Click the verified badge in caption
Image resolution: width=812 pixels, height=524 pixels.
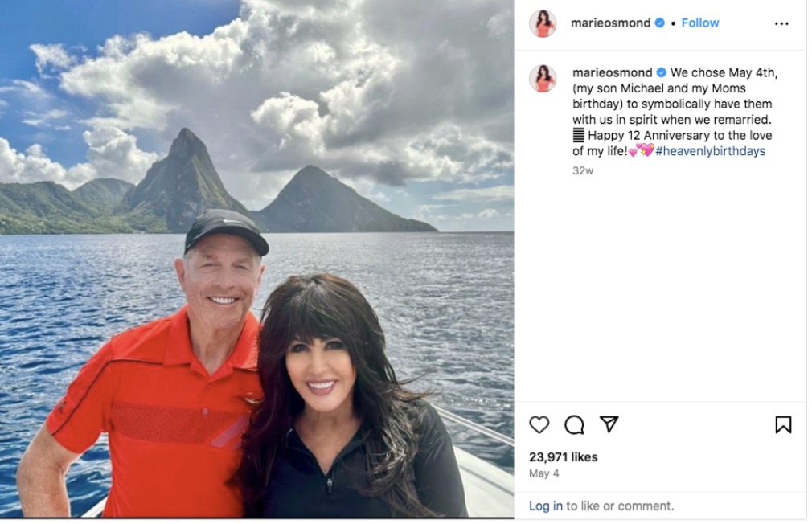coord(662,72)
